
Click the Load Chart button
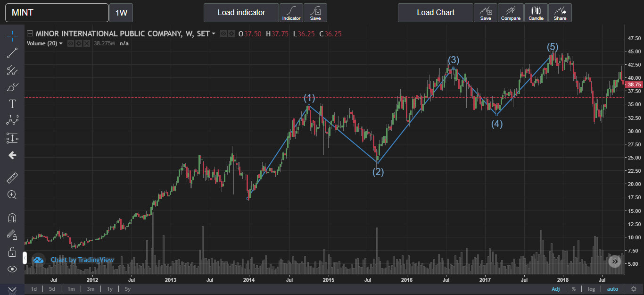point(436,13)
